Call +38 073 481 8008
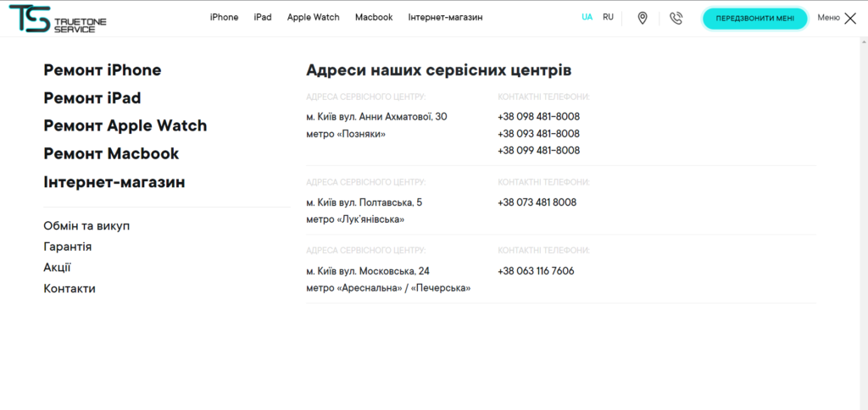 coord(537,202)
